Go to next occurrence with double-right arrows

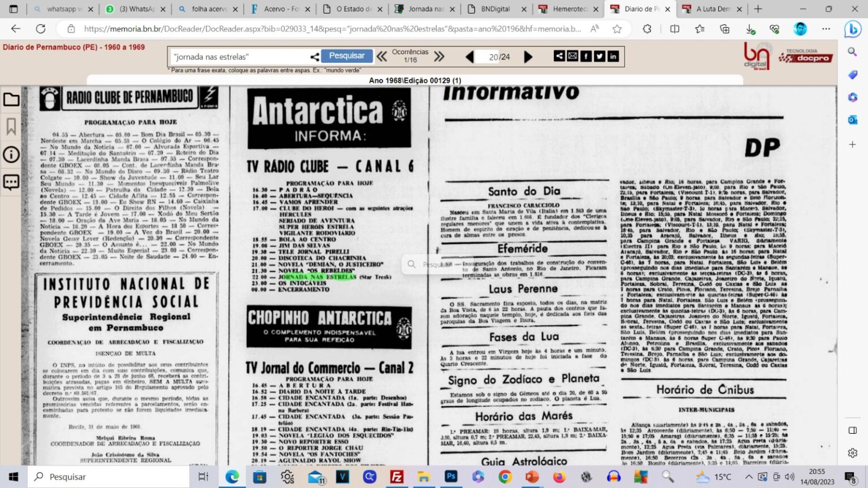pyautogui.click(x=439, y=56)
